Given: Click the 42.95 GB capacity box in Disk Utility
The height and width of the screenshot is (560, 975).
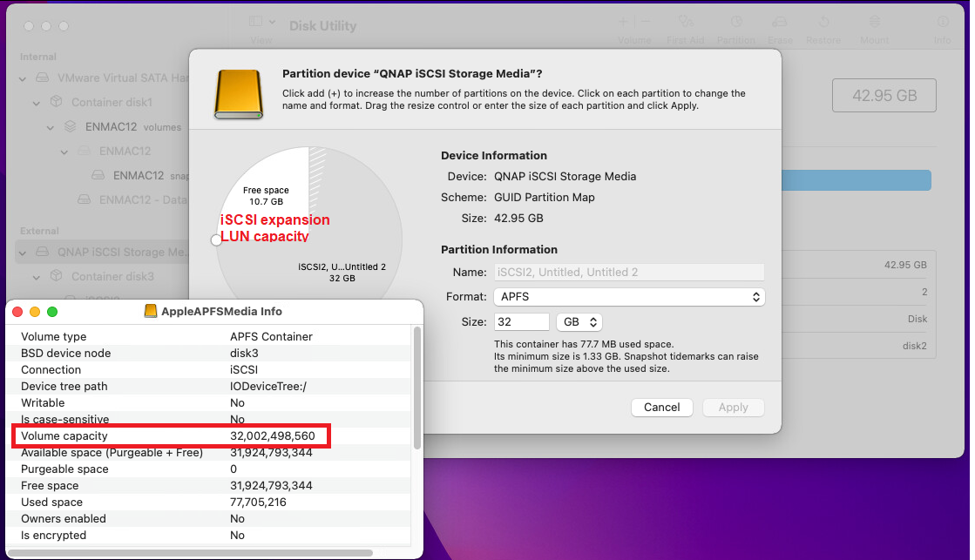Looking at the screenshot, I should point(884,95).
